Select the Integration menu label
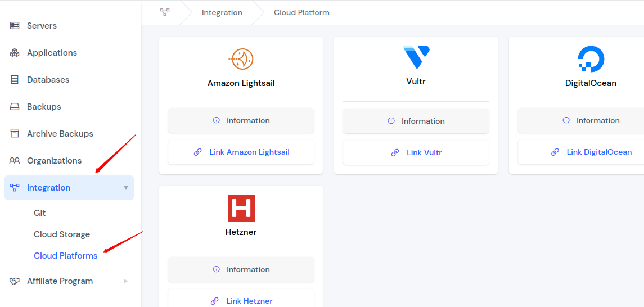 tap(48, 188)
